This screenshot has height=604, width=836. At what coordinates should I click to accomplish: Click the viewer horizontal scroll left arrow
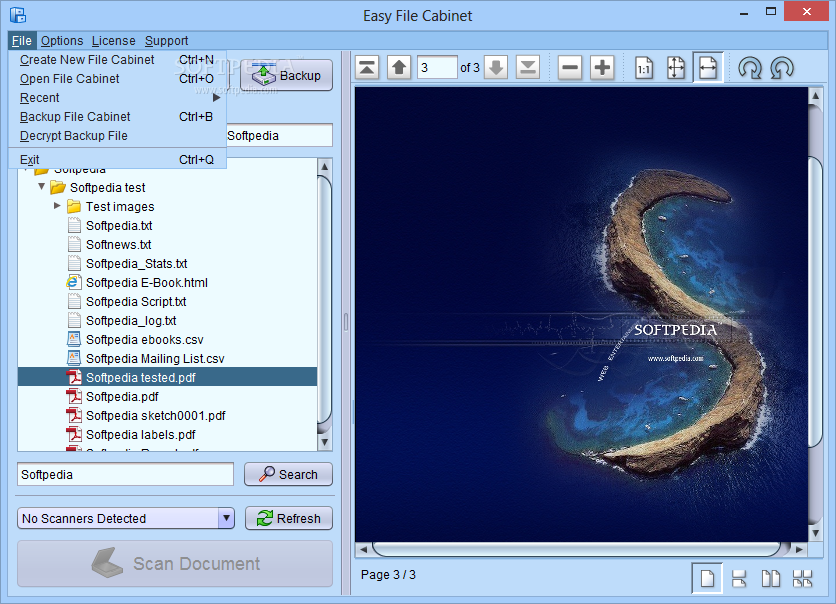tap(364, 549)
